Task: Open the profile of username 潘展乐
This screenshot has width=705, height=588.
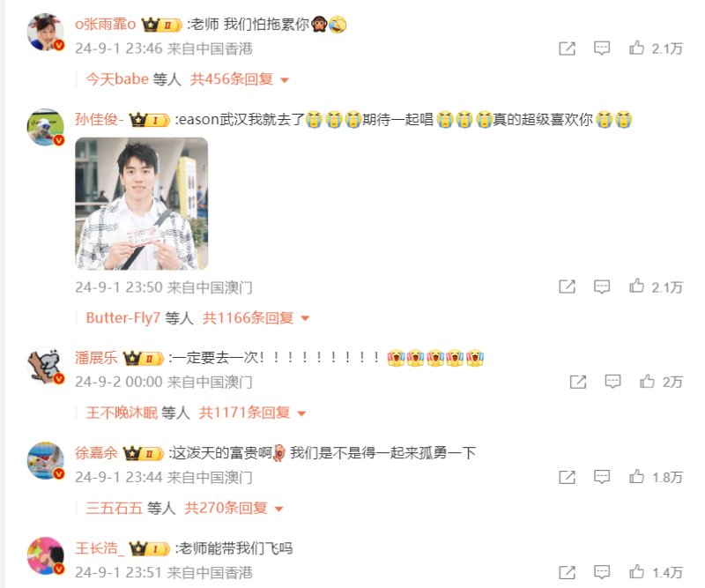Action: 96,358
